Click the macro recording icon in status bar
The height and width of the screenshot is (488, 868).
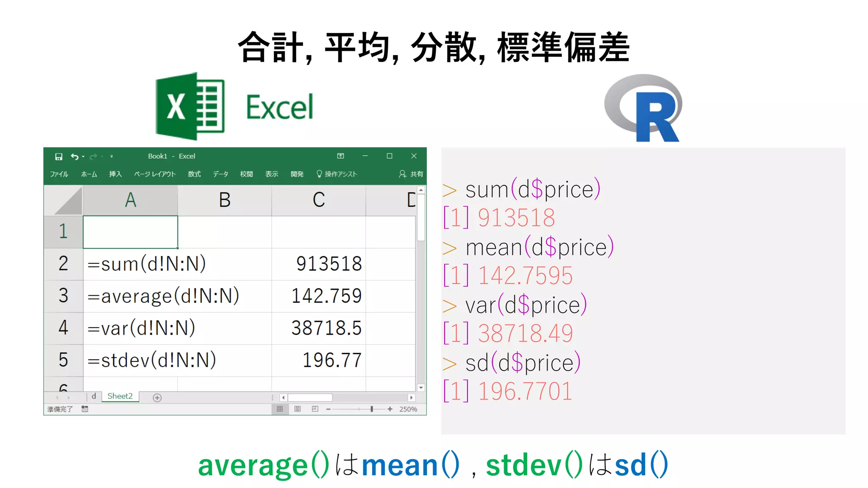pyautogui.click(x=85, y=409)
